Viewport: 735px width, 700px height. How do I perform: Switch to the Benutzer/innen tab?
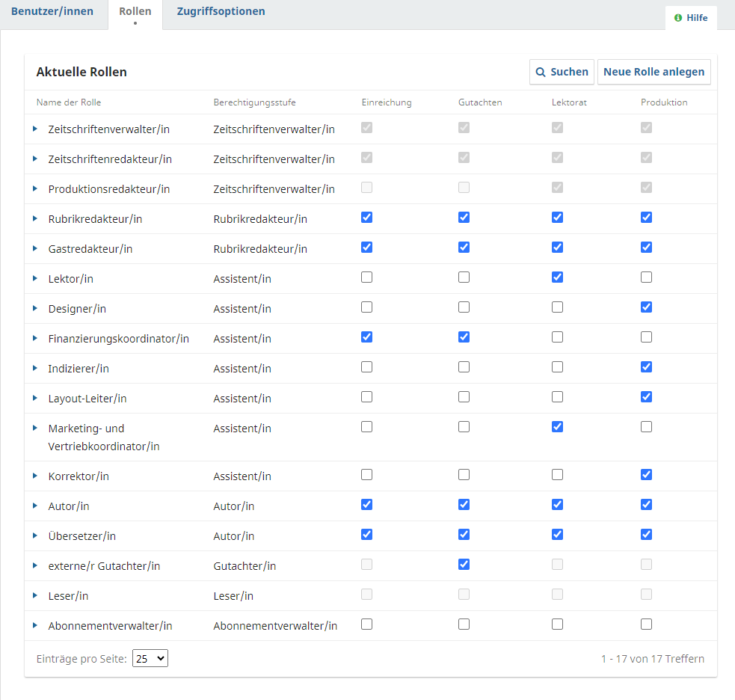coord(52,12)
